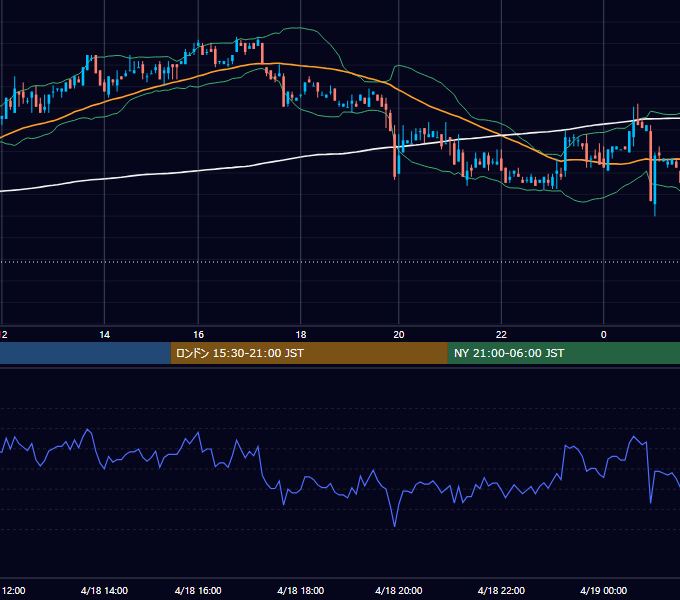Click the 4/19 00:00 time label
This screenshot has width=680, height=600.
604,590
